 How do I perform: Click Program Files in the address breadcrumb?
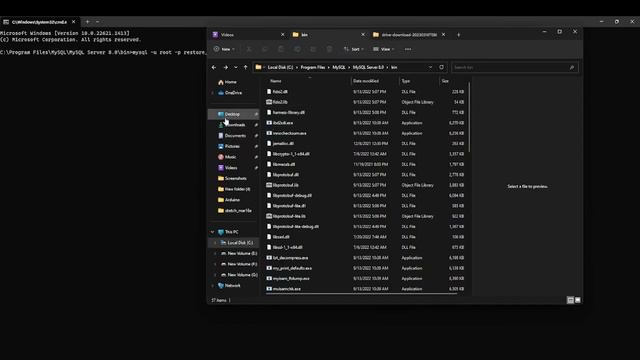[313, 67]
